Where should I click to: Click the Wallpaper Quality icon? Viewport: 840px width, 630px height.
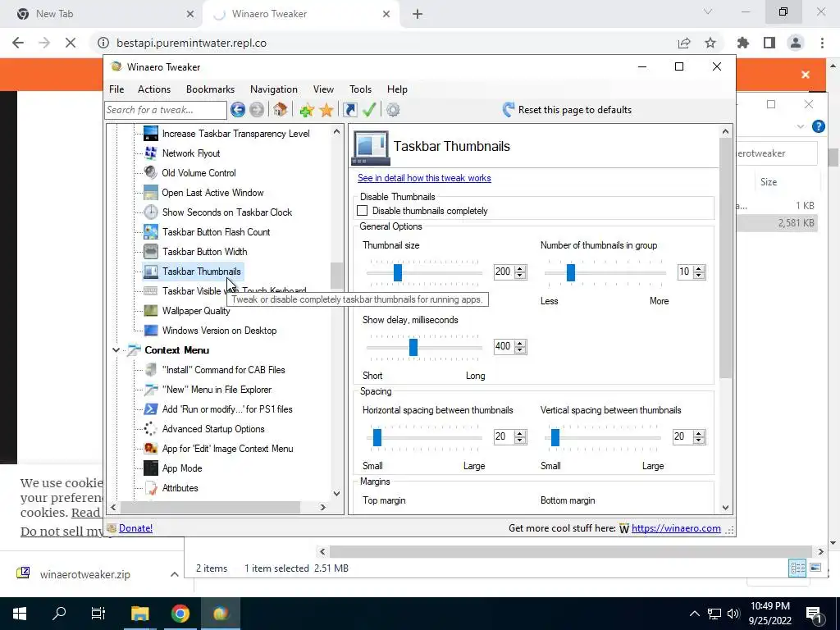tap(151, 311)
